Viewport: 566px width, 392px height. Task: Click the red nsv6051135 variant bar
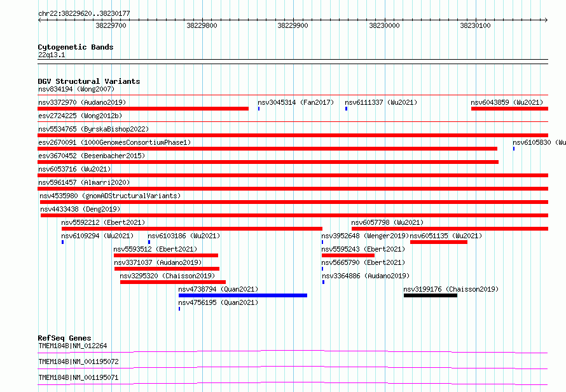pos(439,242)
